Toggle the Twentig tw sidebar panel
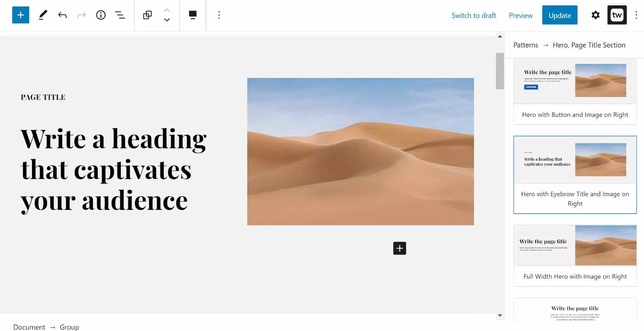644x331 pixels. pos(617,15)
